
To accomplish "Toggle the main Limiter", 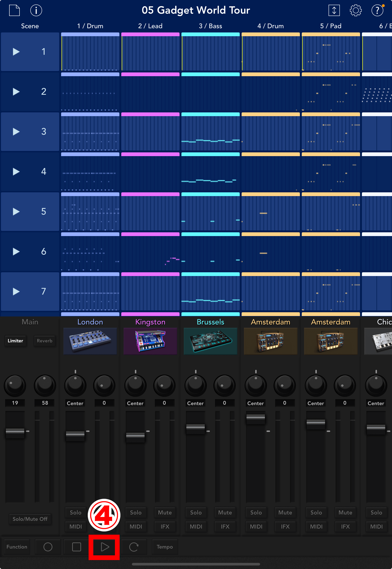I will (15, 341).
